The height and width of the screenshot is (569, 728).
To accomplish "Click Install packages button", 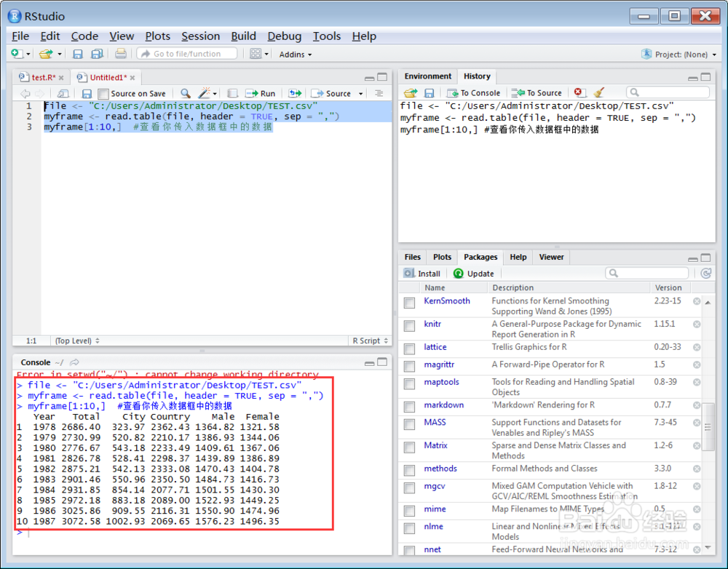I will [422, 274].
